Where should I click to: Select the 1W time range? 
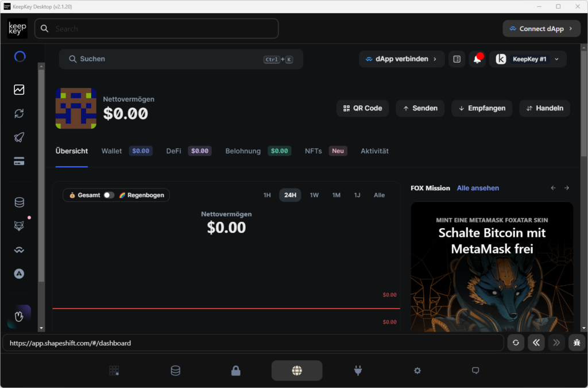tap(314, 195)
